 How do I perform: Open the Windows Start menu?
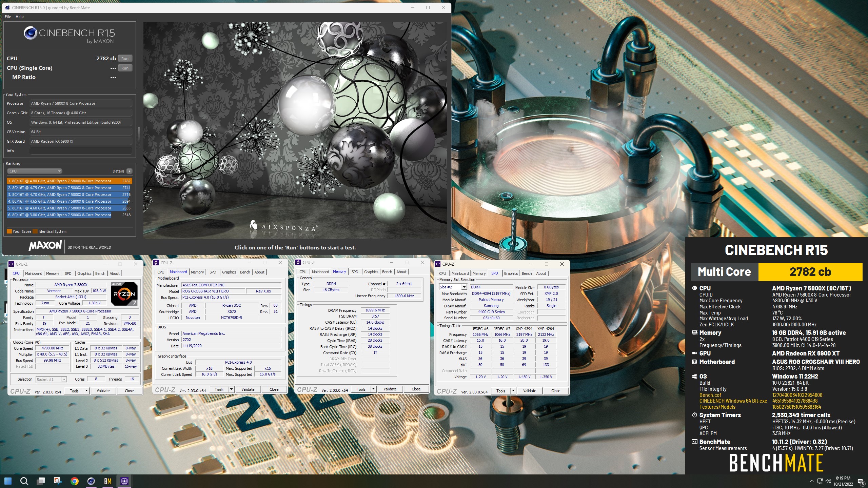[x=8, y=481]
